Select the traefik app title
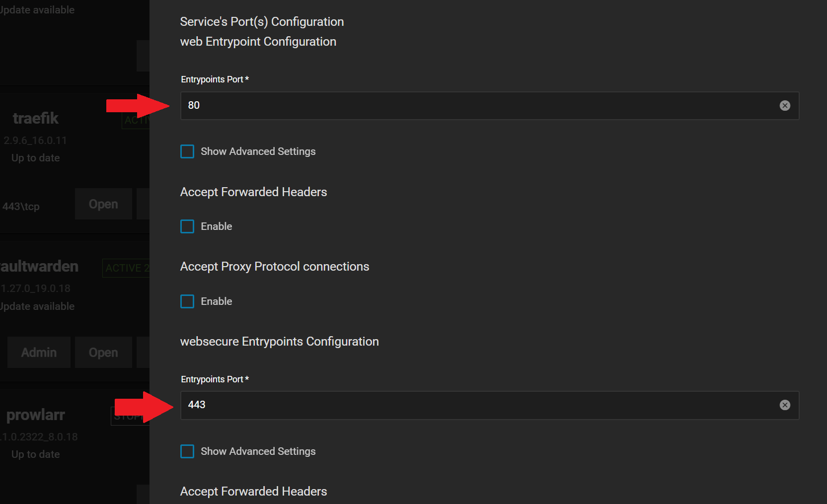This screenshot has width=827, height=504. point(35,118)
